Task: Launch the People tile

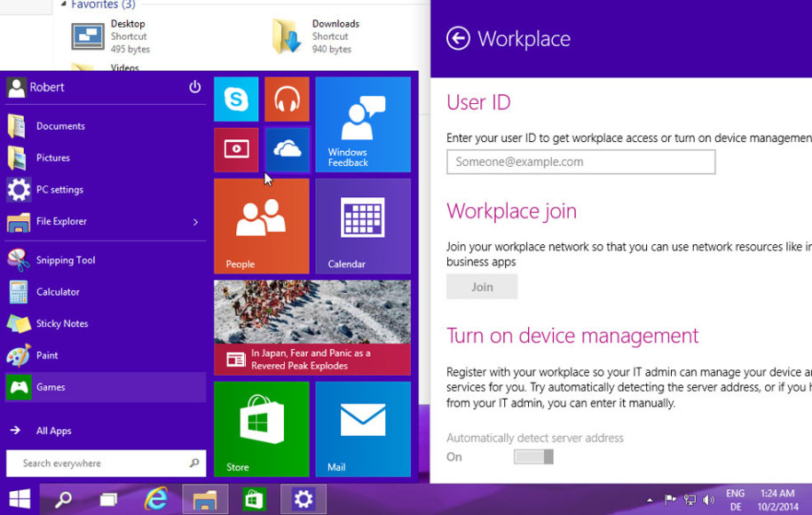Action: 262,226
